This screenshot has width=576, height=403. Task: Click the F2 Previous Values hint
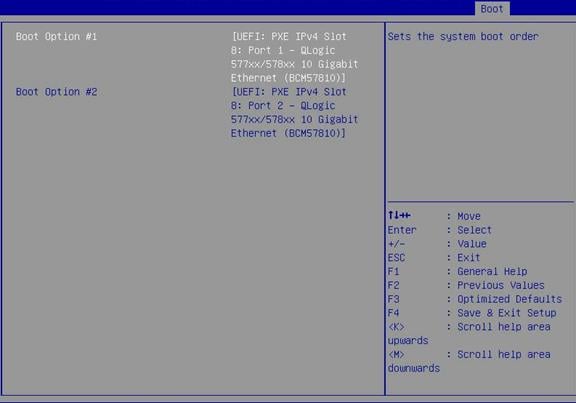466,285
